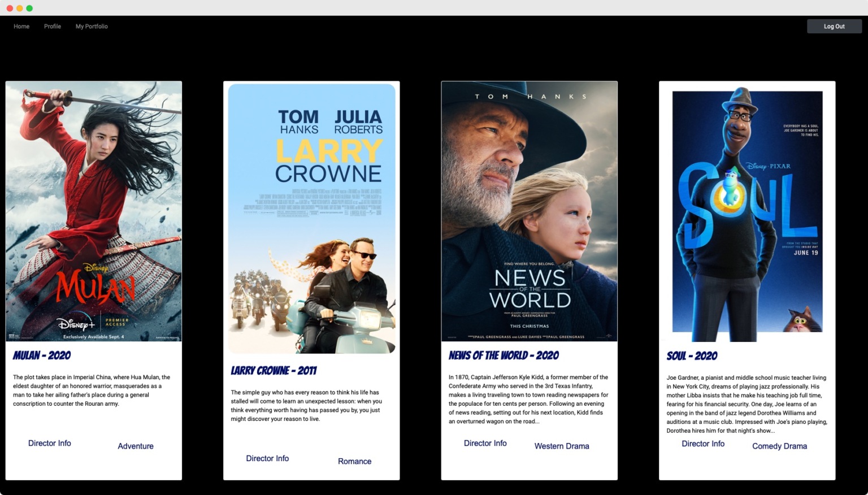Minimize the window with the yellow button
868x495 pixels.
click(20, 8)
